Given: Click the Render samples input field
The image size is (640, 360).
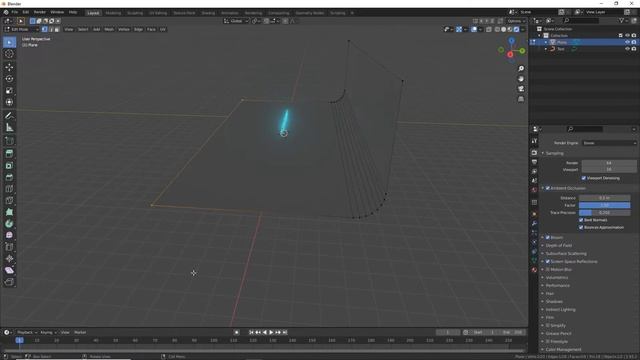Looking at the screenshot, I should (x=609, y=163).
